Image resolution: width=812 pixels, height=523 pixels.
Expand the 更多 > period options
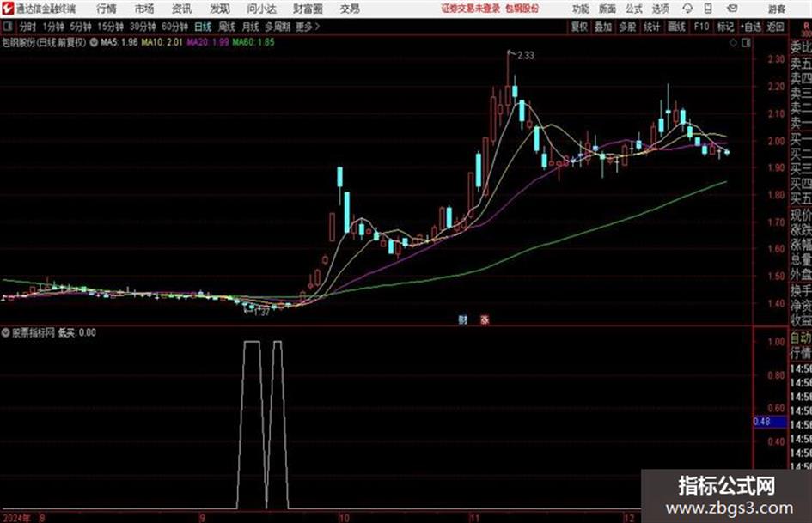coord(308,27)
